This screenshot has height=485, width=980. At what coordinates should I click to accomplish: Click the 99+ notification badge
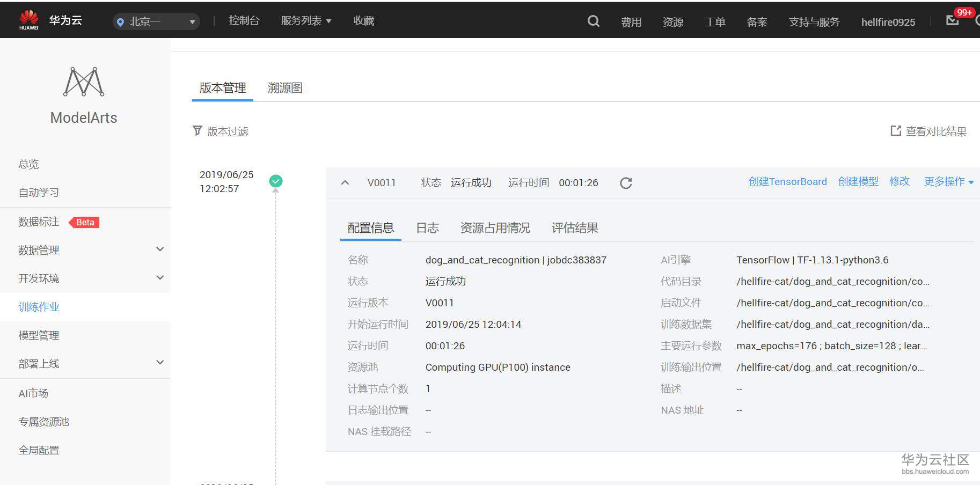pyautogui.click(x=964, y=12)
